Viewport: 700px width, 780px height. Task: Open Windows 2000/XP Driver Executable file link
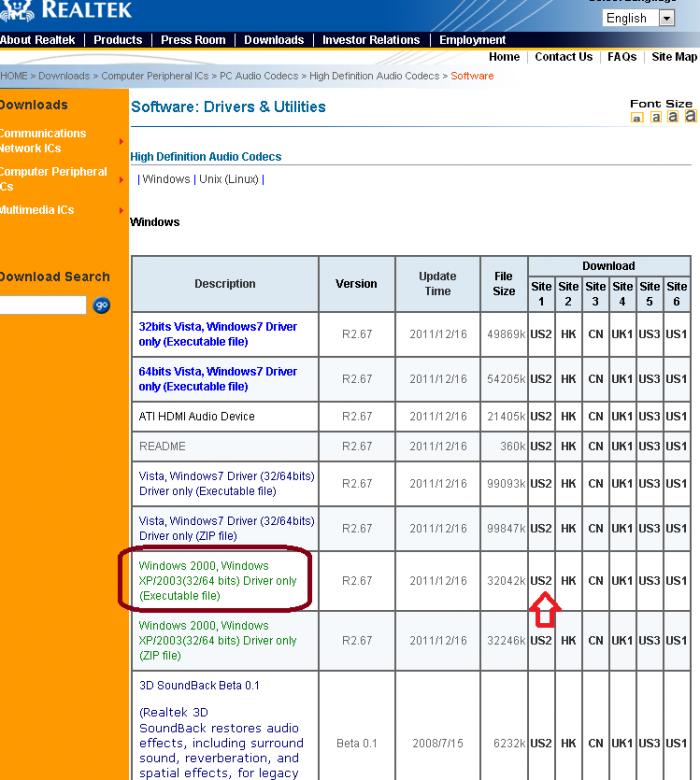pos(217,581)
